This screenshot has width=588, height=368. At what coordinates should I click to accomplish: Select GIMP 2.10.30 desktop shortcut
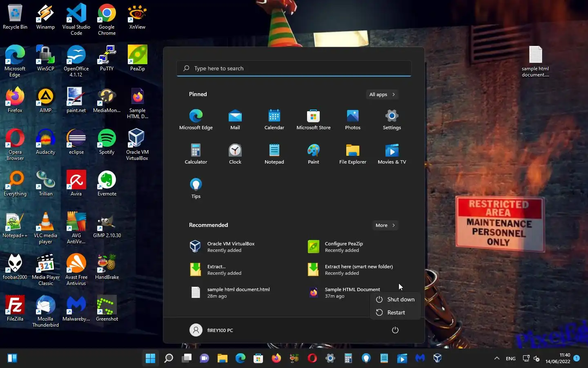point(107,225)
